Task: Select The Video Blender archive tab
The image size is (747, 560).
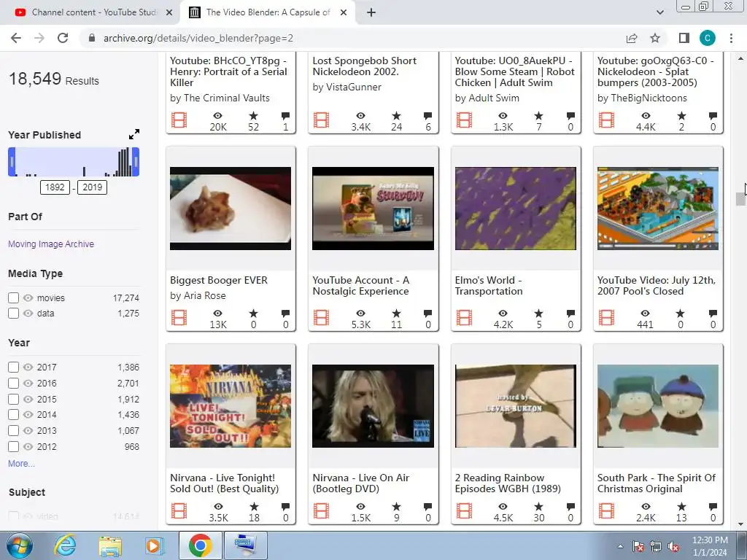Action: [267, 12]
